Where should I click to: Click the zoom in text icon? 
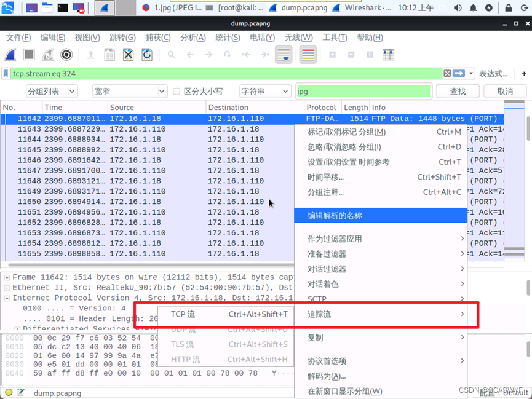[333, 55]
